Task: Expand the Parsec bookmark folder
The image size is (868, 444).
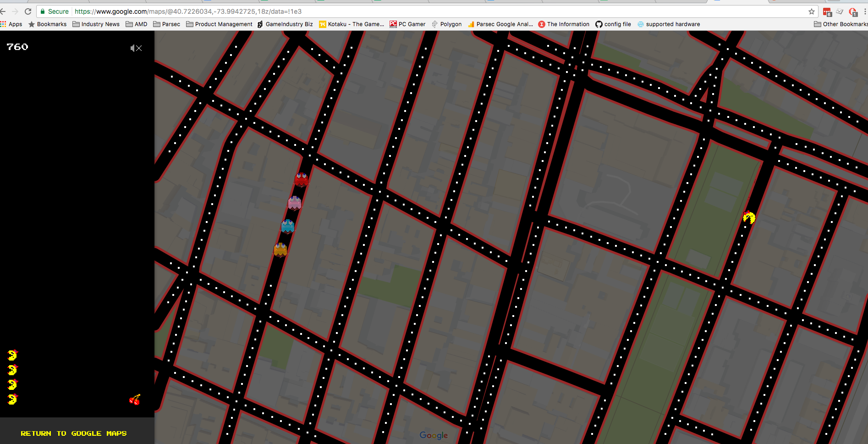Action: point(167,24)
